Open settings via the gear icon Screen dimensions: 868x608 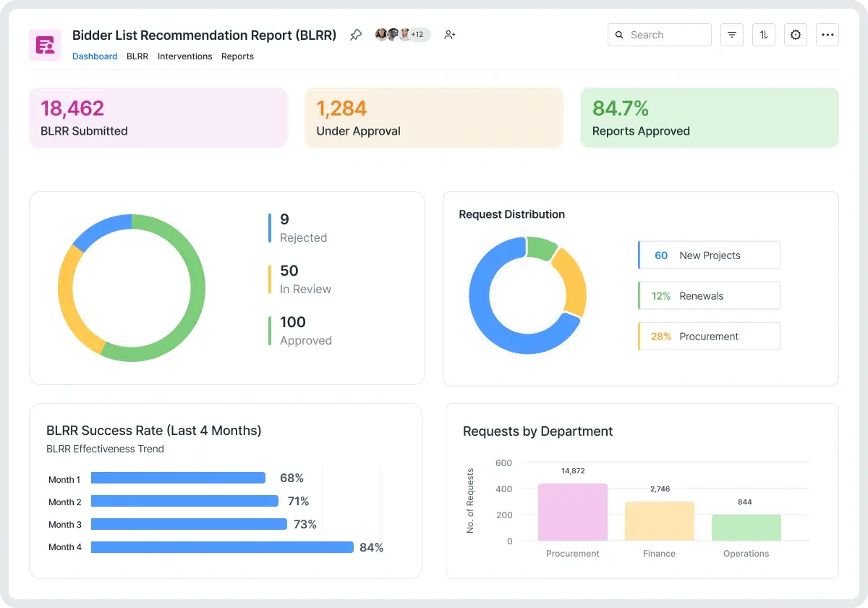tap(796, 35)
